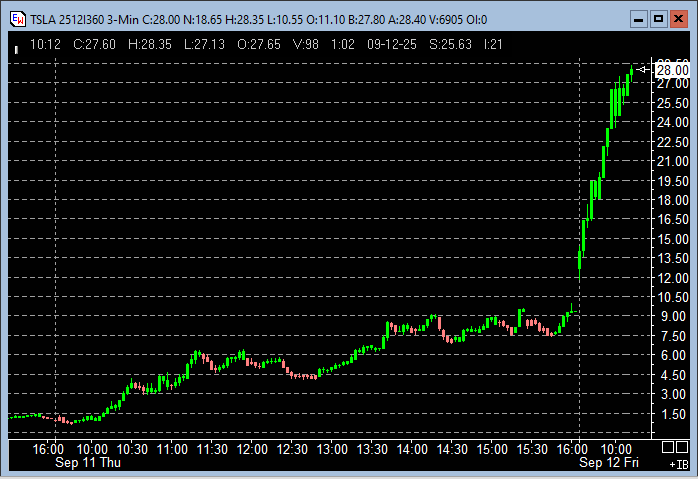Image resolution: width=698 pixels, height=479 pixels.
Task: Click the 4.50 price axis label
Action: pos(673,375)
